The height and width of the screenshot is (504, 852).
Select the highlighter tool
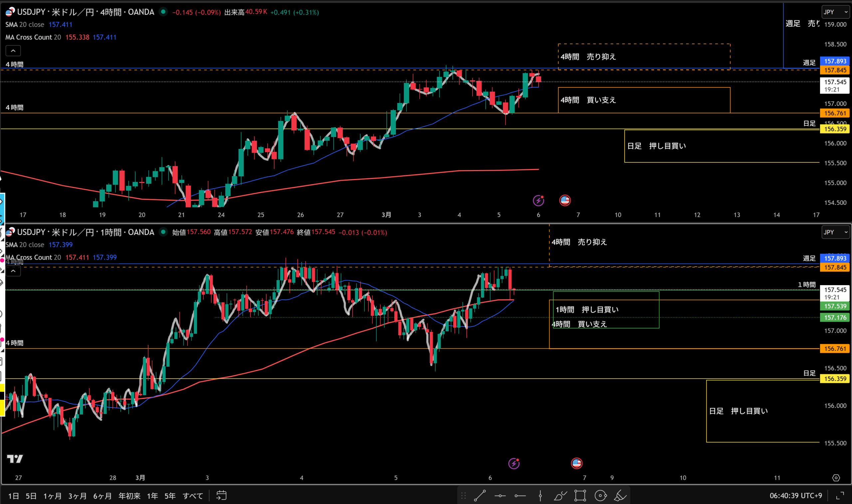620,495
